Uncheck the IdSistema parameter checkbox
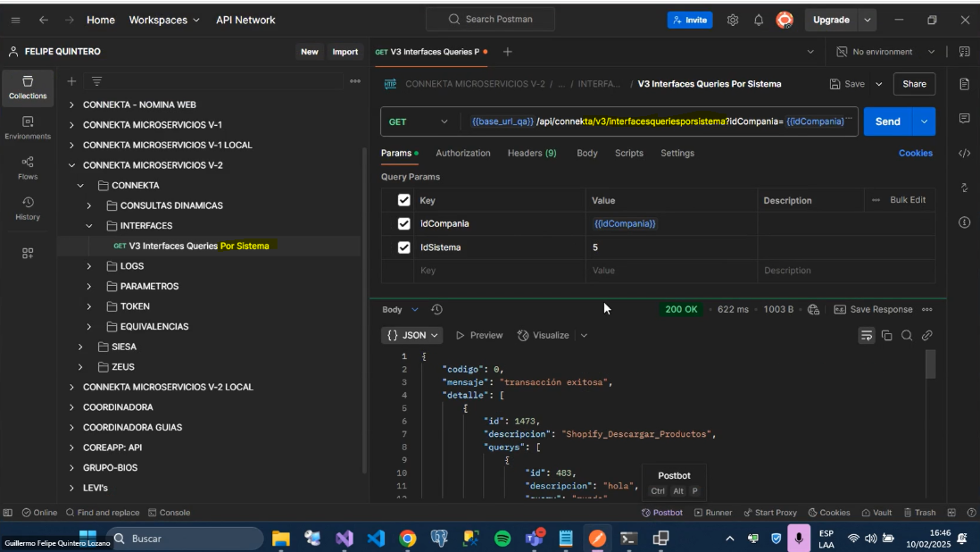Screen dimensions: 980x552 click(x=403, y=247)
